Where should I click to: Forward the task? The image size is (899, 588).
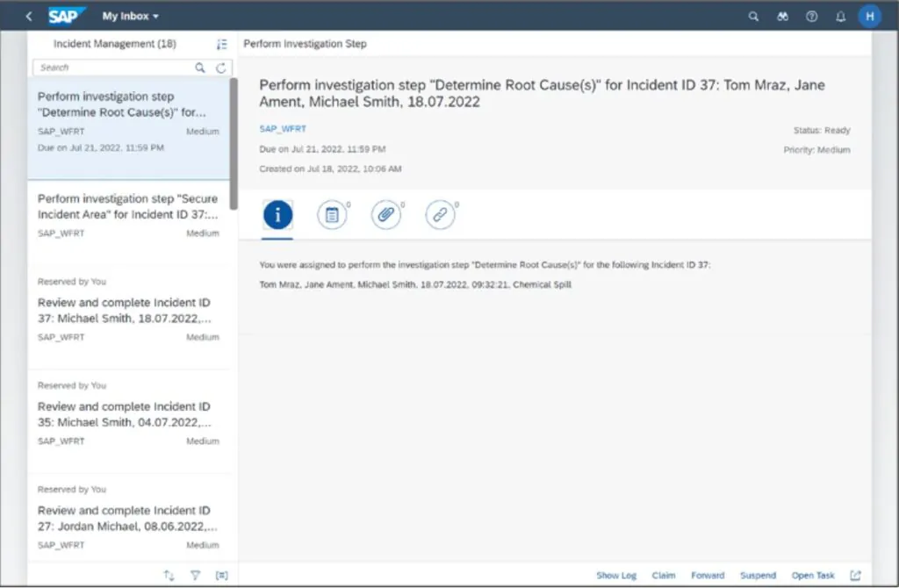tap(708, 576)
